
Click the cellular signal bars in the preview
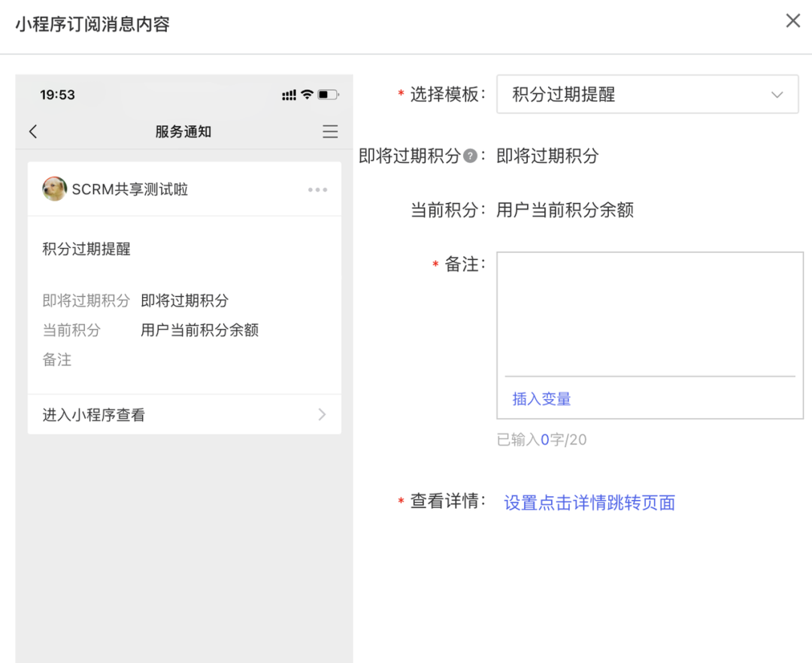[x=289, y=95]
